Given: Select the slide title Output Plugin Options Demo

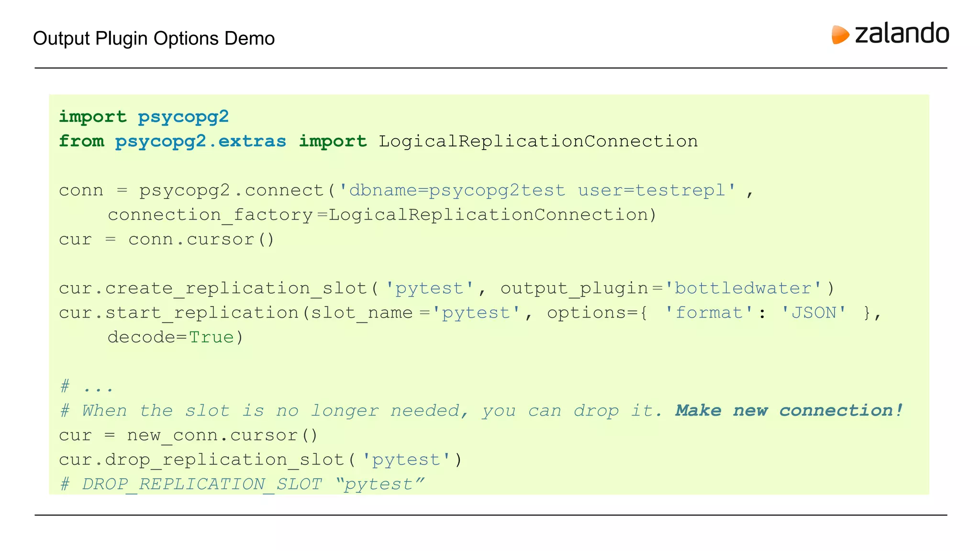Looking at the screenshot, I should tap(154, 38).
